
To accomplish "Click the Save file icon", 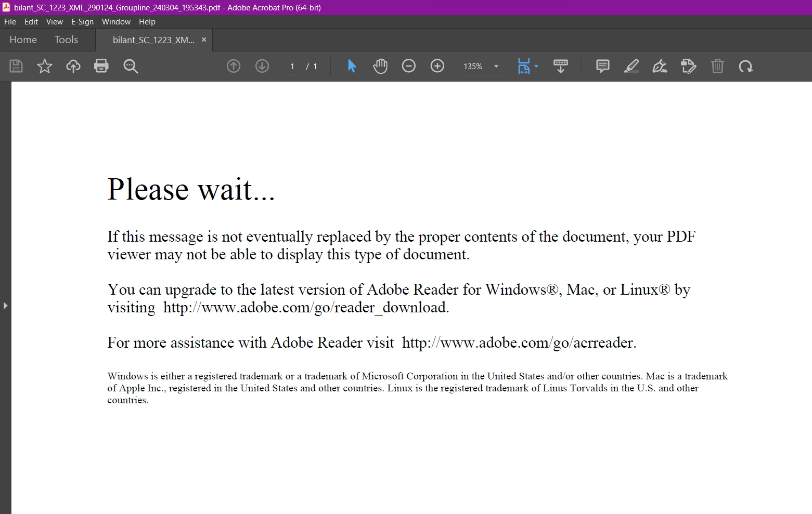I will click(16, 66).
